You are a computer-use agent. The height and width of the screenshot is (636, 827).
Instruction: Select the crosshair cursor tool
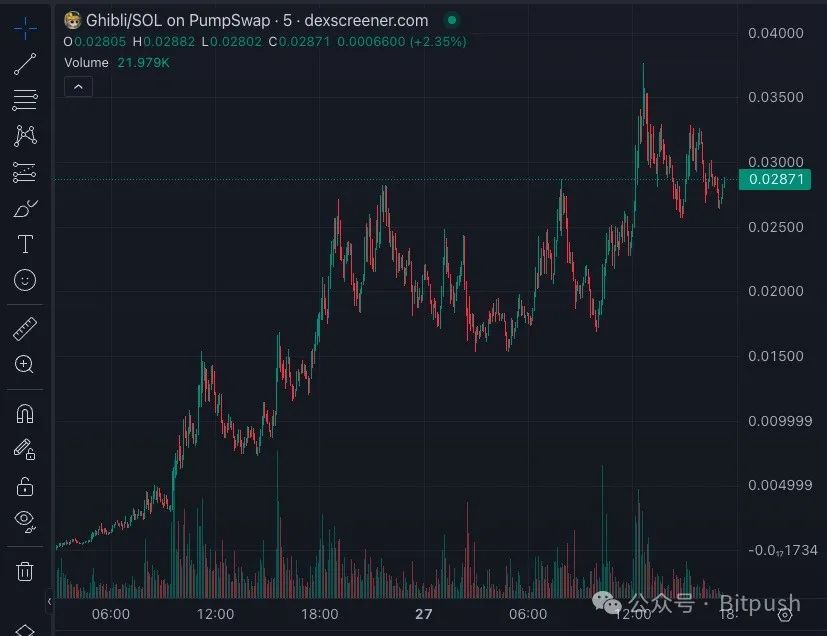click(x=25, y=28)
